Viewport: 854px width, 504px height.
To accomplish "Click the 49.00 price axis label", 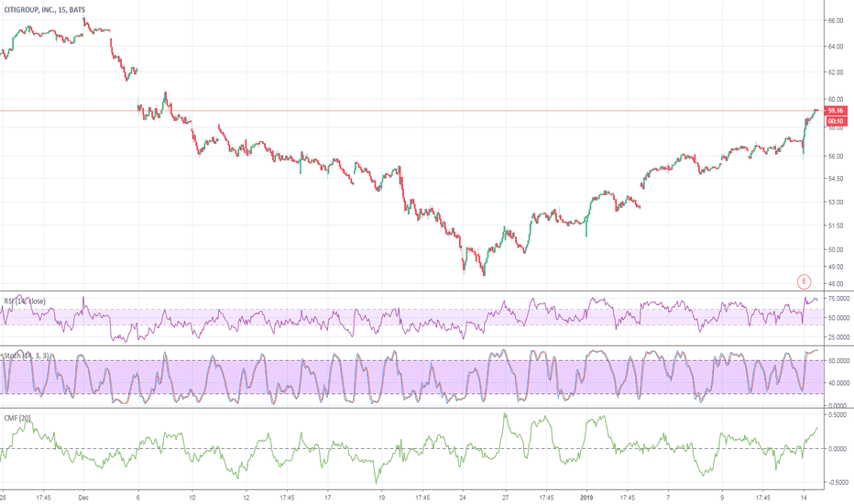I will [x=836, y=267].
